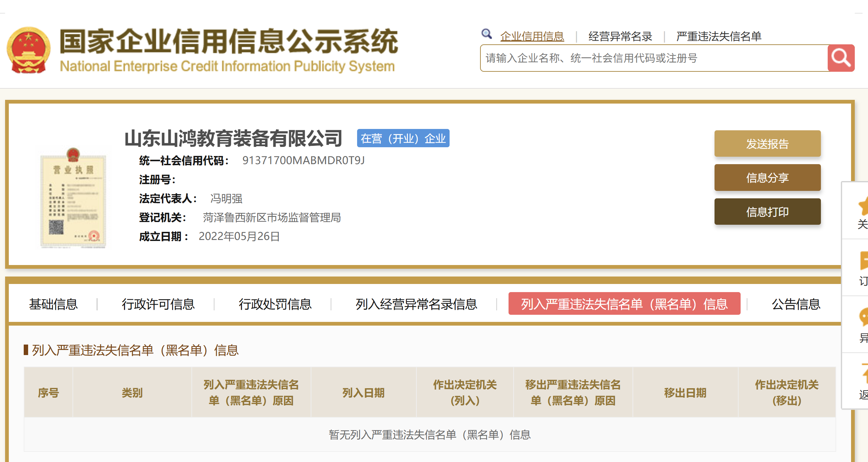Image resolution: width=868 pixels, height=462 pixels.
Task: Open the business license thumbnail image
Action: click(73, 198)
